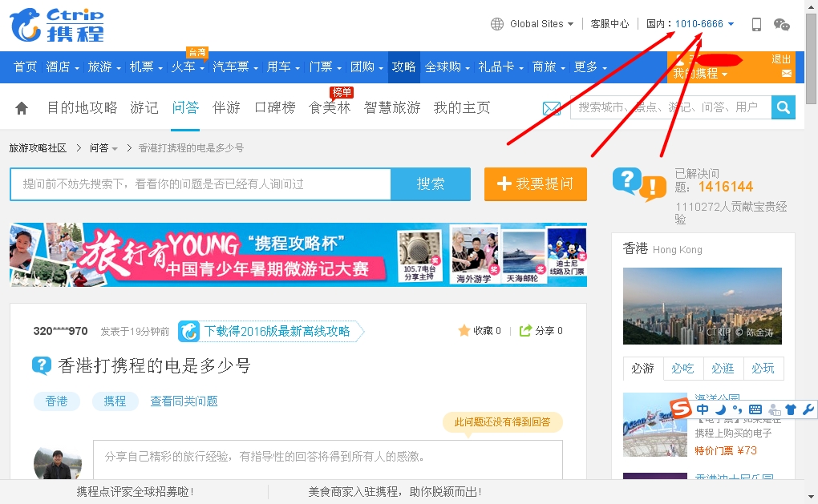The image size is (818, 504).
Task: Click the 我要提问 button
Action: click(535, 184)
